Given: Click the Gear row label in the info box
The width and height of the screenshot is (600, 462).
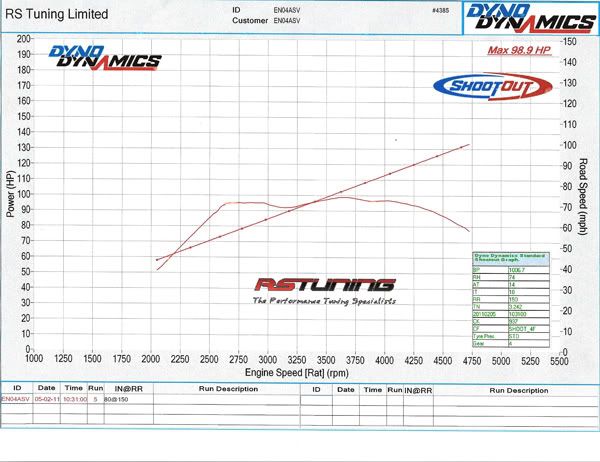Looking at the screenshot, I should (x=478, y=343).
